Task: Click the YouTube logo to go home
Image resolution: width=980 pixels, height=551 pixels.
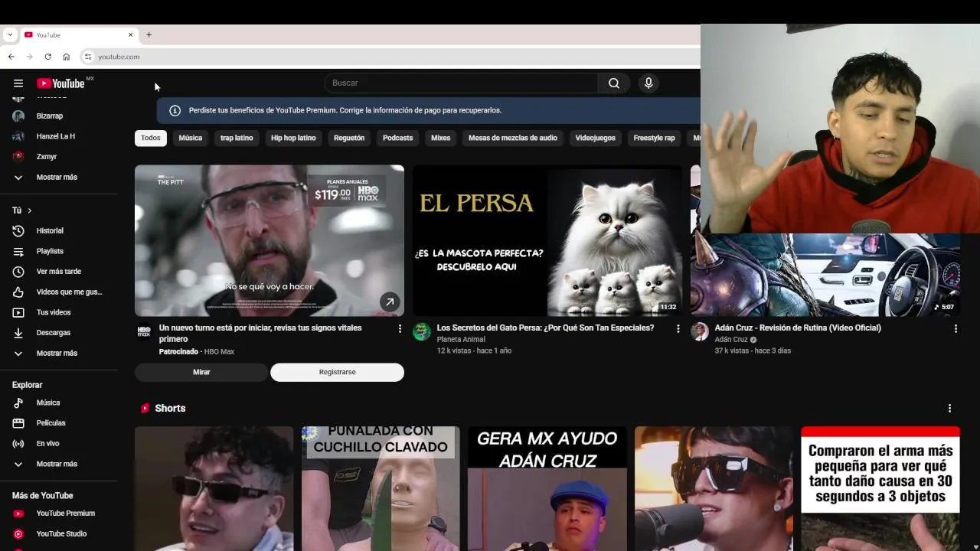Action: (x=61, y=83)
